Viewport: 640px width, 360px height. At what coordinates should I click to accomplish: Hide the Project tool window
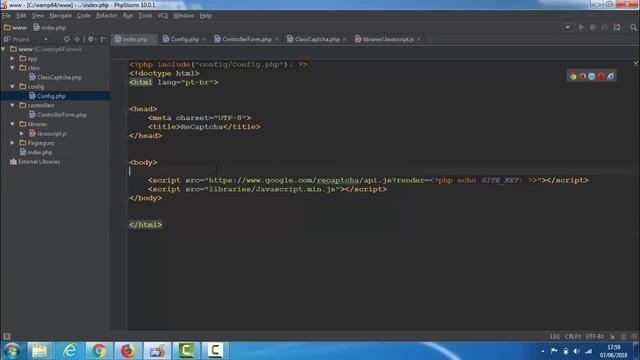pos(103,39)
